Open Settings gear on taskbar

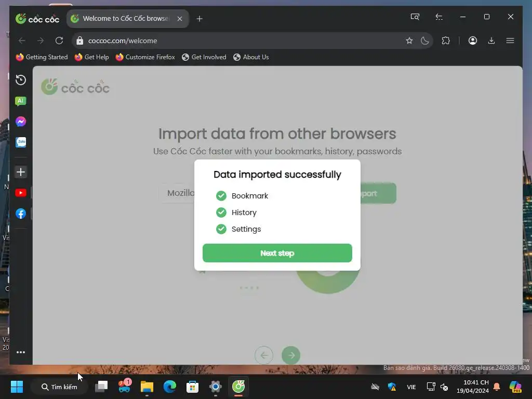point(216,387)
